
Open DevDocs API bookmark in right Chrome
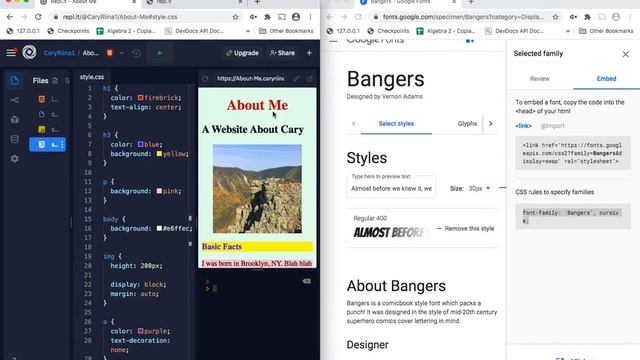(514, 31)
